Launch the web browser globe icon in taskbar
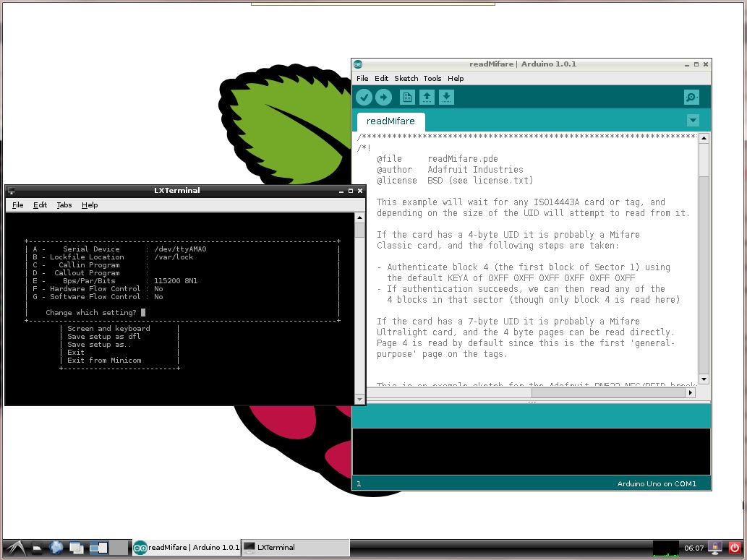This screenshot has height=560, width=747. (56, 548)
